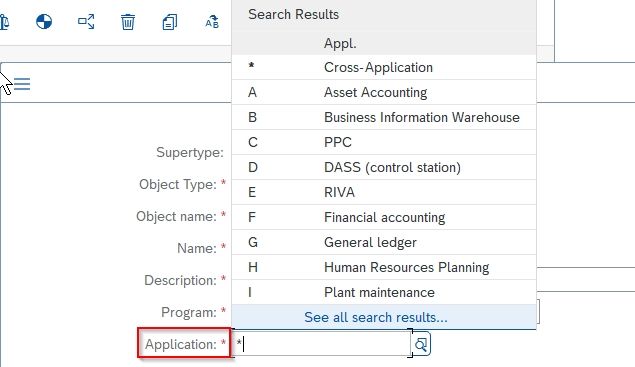635x367 pixels.
Task: Click the Object Type field label
Action: tap(178, 184)
